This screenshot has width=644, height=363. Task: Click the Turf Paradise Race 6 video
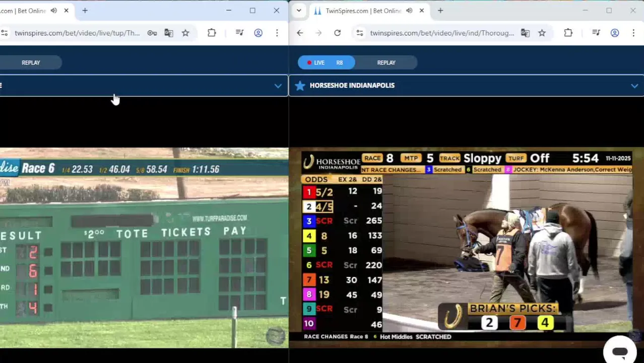point(144,247)
